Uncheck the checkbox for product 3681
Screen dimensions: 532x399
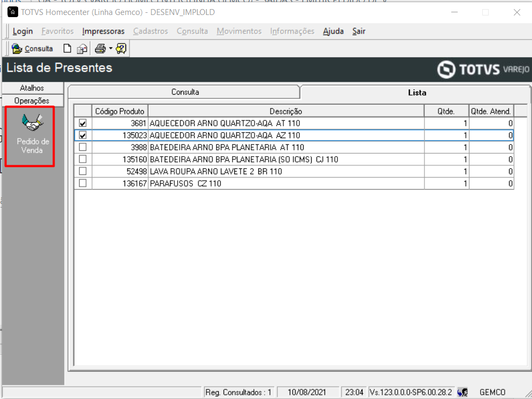[x=82, y=123]
